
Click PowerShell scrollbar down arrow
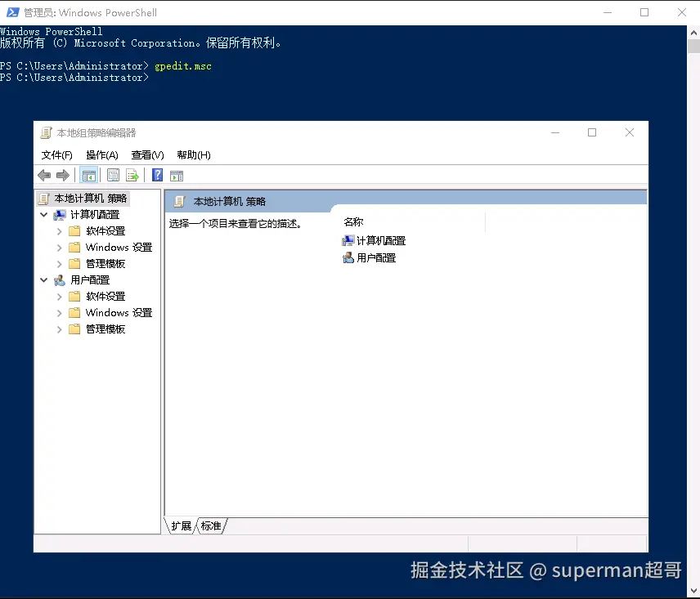coord(693,592)
